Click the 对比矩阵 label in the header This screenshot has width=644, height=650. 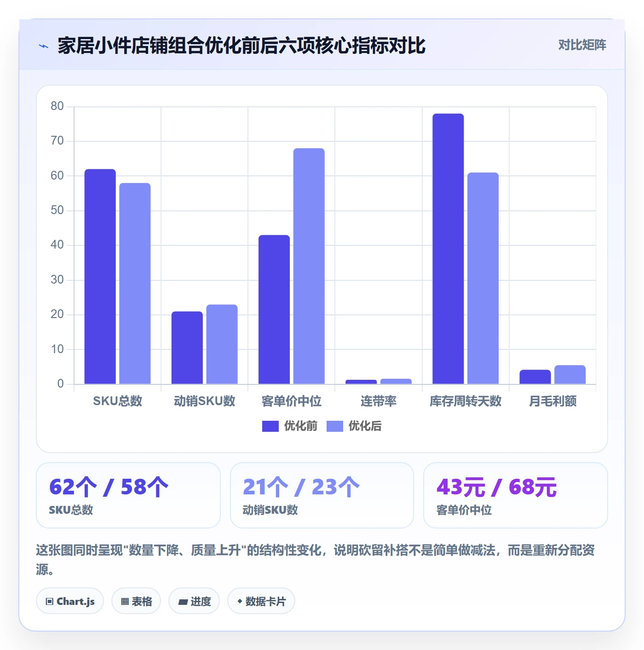pos(582,45)
